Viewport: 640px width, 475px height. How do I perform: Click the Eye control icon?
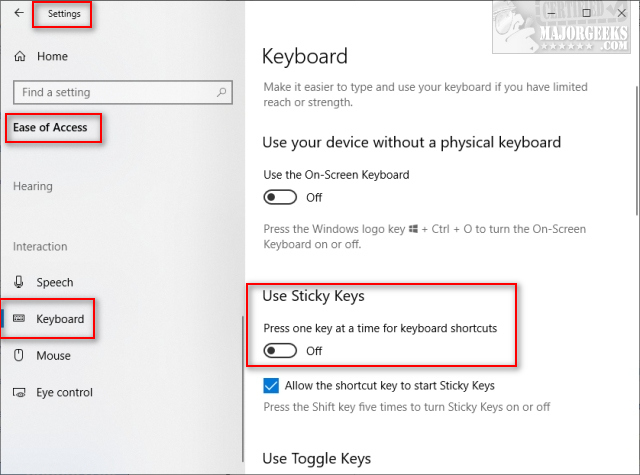point(20,393)
